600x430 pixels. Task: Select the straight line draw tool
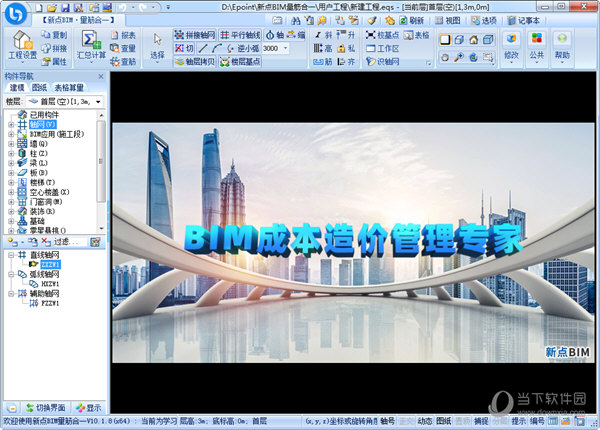(x=203, y=48)
